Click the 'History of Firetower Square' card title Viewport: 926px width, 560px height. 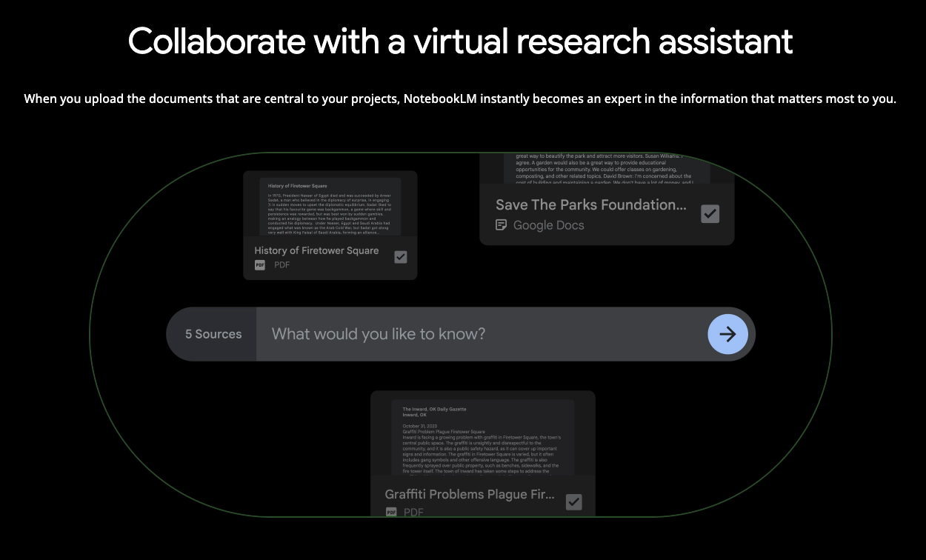[x=316, y=250]
